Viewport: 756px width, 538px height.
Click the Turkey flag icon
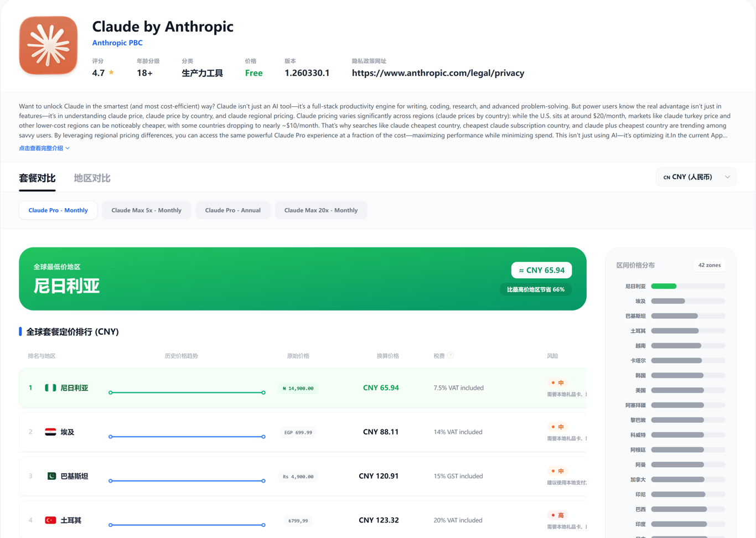[x=50, y=520]
